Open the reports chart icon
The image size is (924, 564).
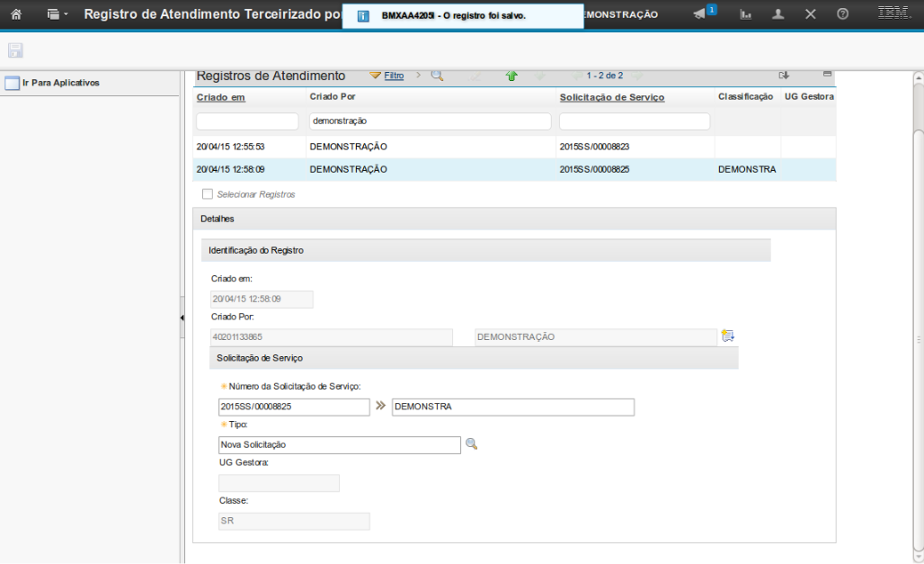pyautogui.click(x=746, y=14)
